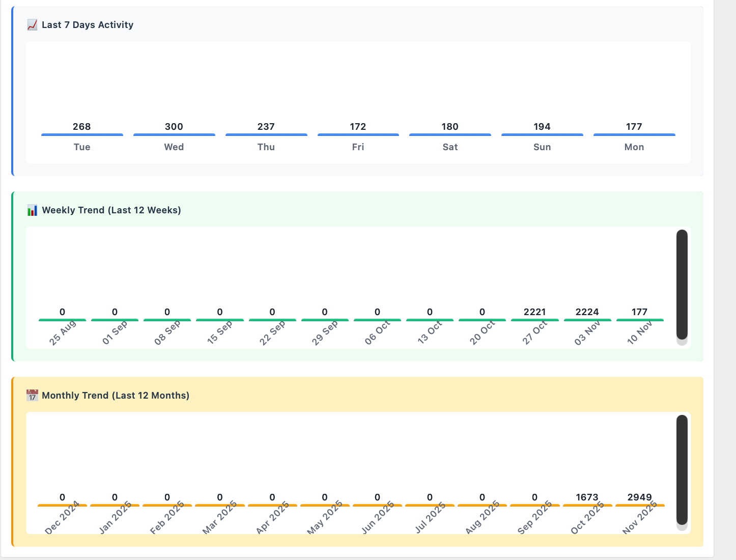Pick the Sunday bar showing 194
Image resolution: width=736 pixels, height=560 pixels.
542,134
